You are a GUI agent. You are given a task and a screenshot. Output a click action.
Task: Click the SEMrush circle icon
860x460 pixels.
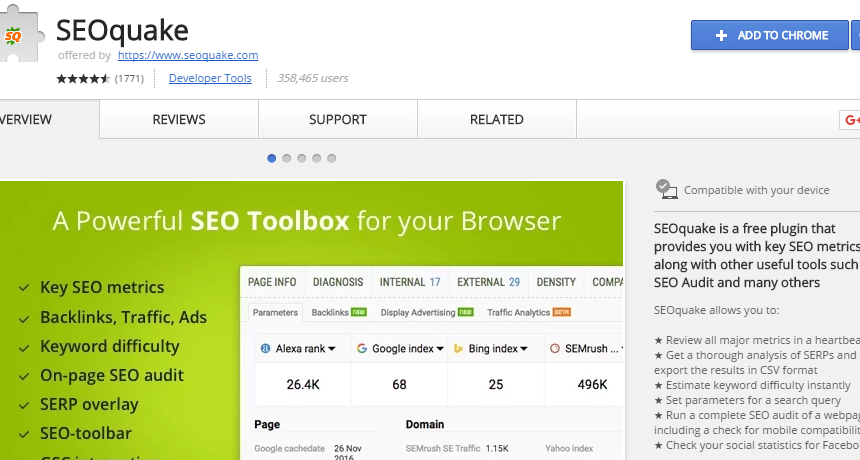555,348
